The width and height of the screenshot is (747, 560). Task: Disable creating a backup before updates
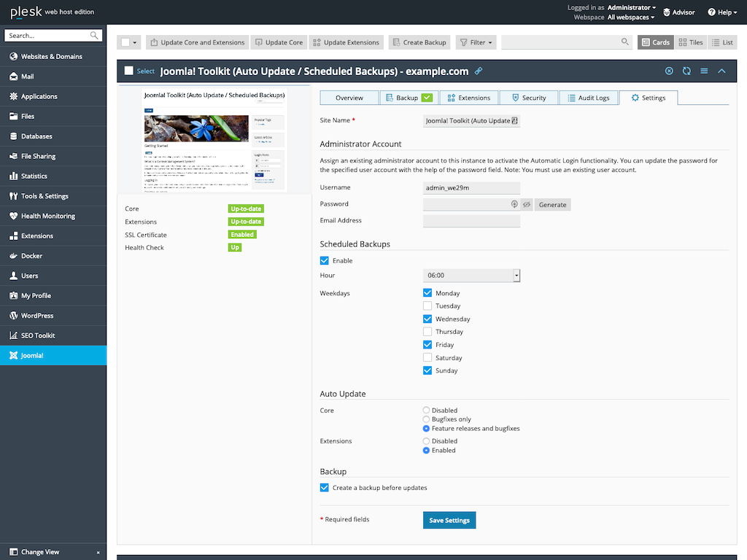324,487
